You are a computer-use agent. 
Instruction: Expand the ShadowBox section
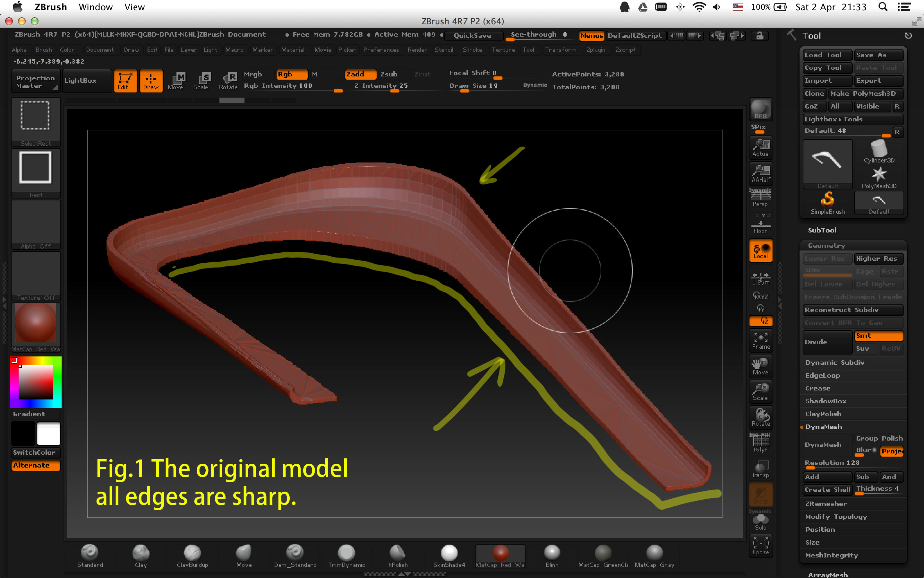826,401
